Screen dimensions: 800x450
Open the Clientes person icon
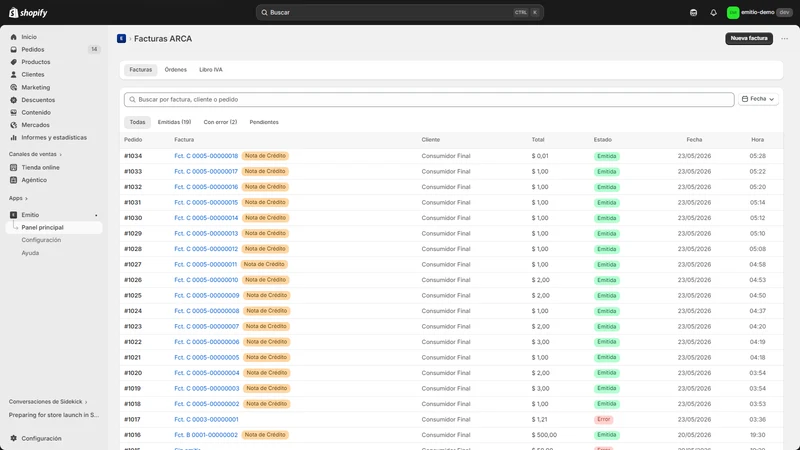tap(13, 74)
